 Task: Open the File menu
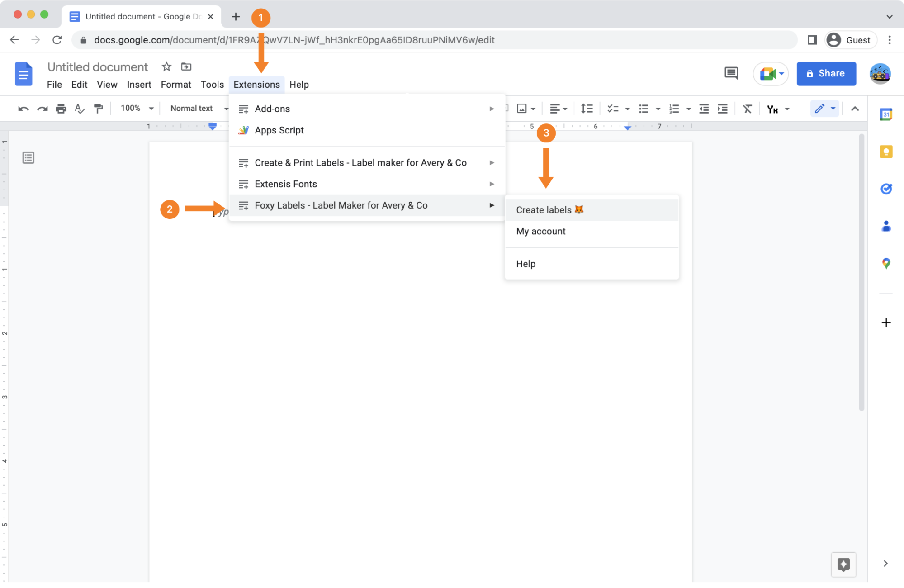(54, 85)
